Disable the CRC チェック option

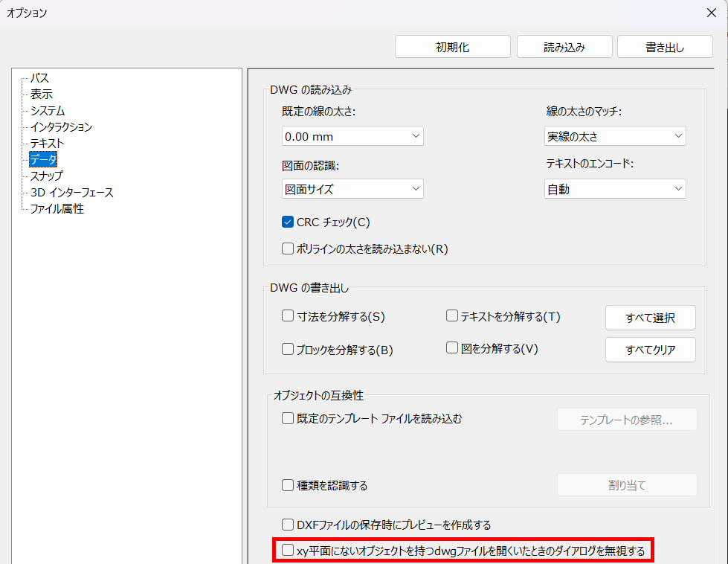point(288,221)
